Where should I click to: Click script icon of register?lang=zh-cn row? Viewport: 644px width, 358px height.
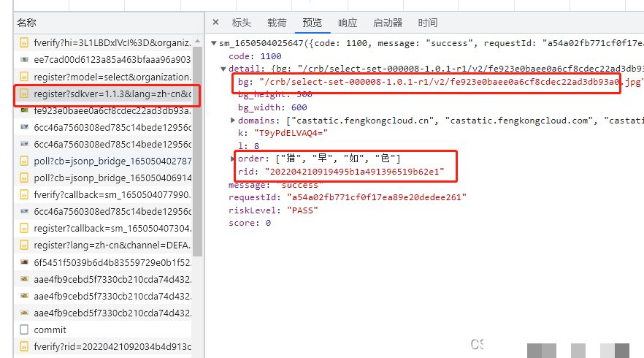click(x=24, y=245)
